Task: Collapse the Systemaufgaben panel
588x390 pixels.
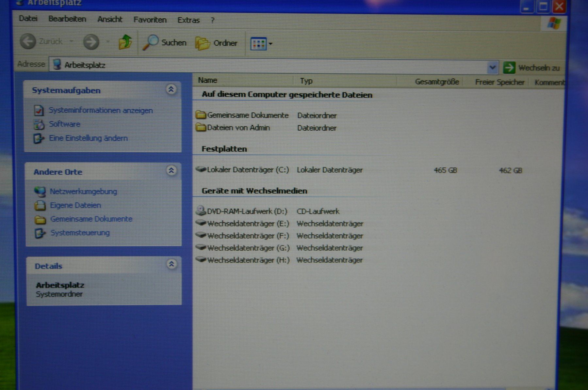Action: (x=171, y=89)
